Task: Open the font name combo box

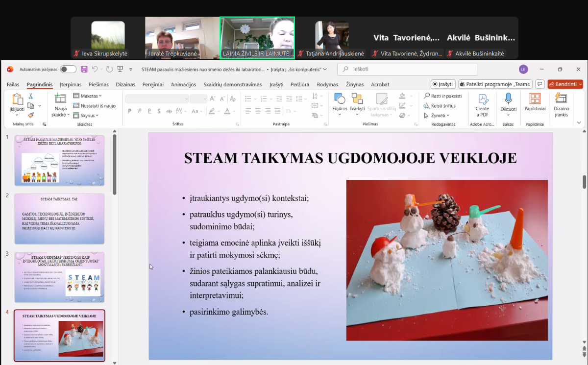Action: 157,99
